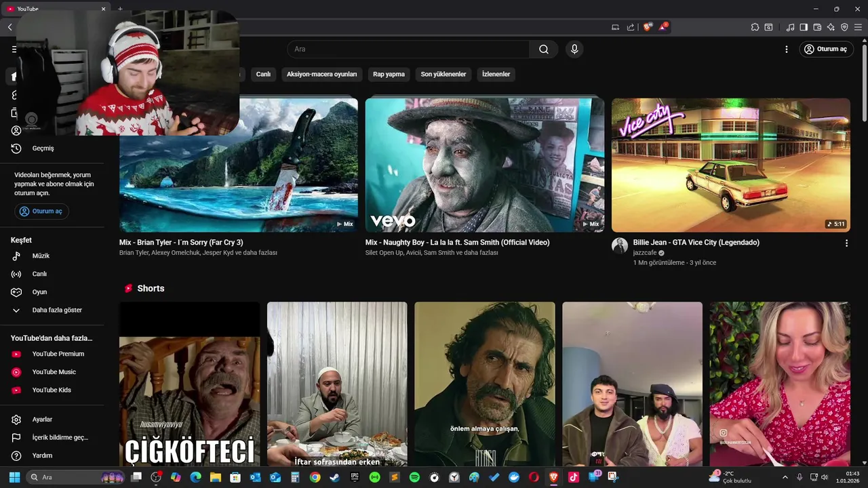Image resolution: width=868 pixels, height=488 pixels.
Task: Open tab search icon in toolbar
Action: point(768,27)
